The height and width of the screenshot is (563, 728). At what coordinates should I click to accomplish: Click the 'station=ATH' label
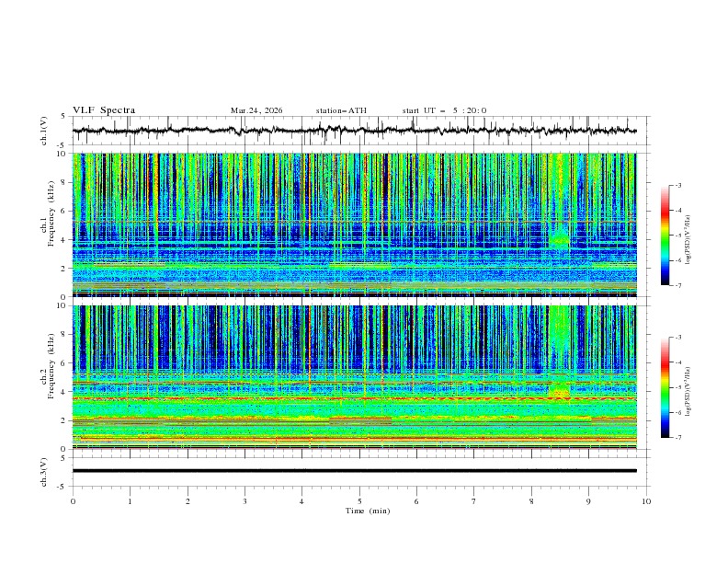coord(341,110)
